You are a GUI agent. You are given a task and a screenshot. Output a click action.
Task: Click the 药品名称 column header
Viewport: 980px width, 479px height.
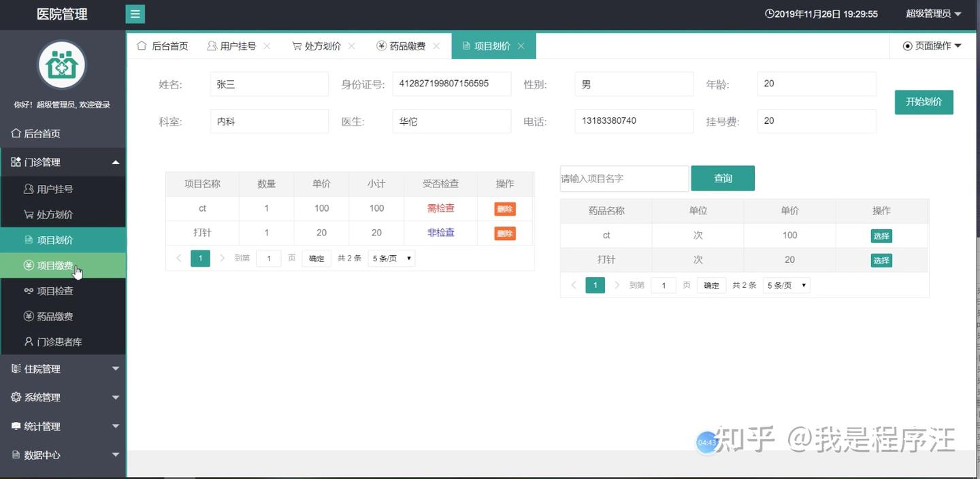[x=606, y=211]
